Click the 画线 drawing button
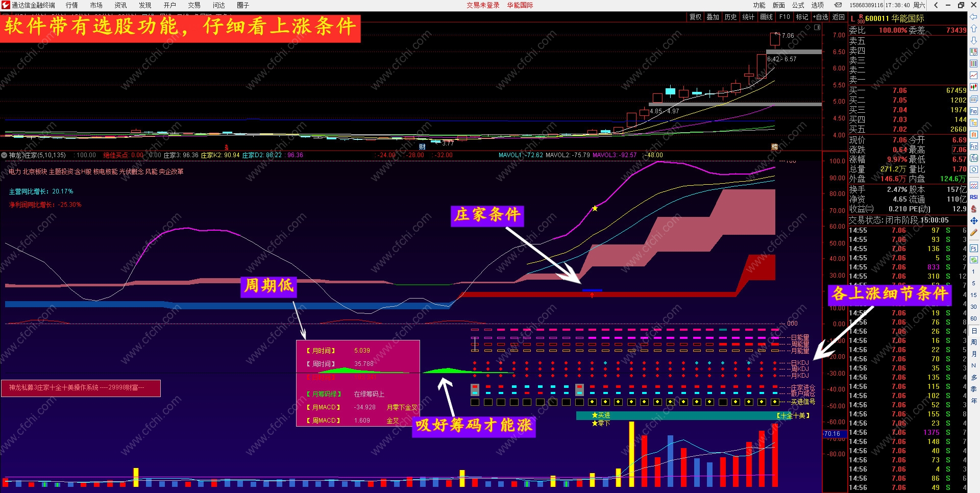The width and height of the screenshot is (980, 493). [x=767, y=17]
